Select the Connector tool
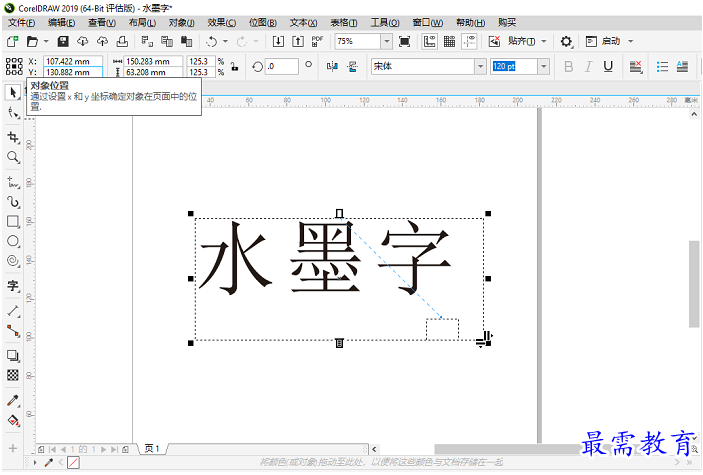Viewport: 703px width, 475px height. 13,331
